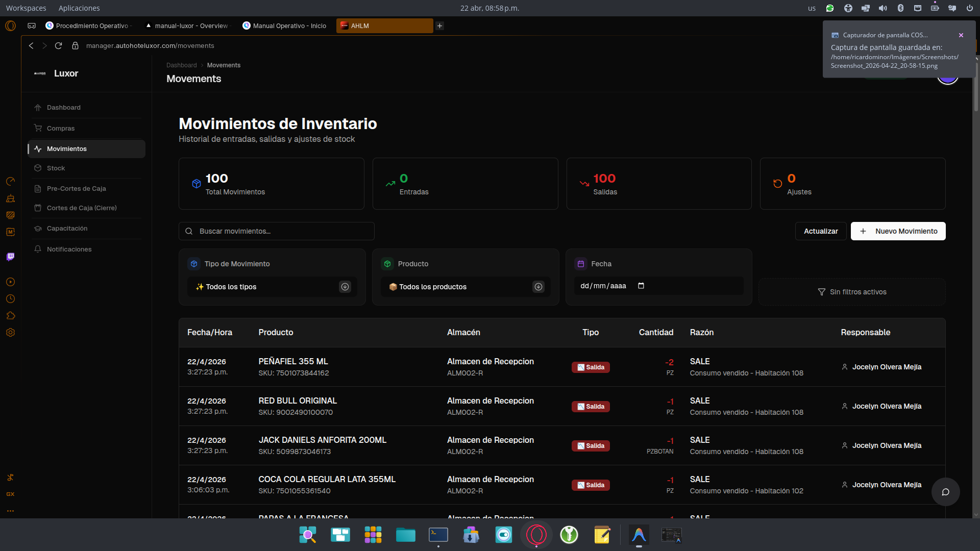Image resolution: width=980 pixels, height=551 pixels.
Task: Click the 100 Salidas summary card
Action: (659, 184)
